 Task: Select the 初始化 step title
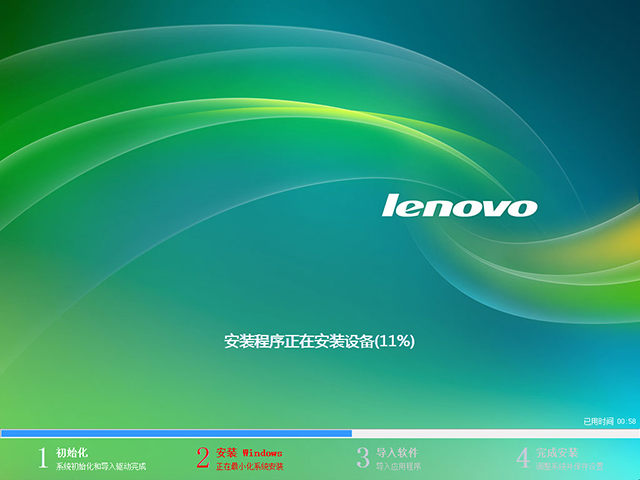72,452
